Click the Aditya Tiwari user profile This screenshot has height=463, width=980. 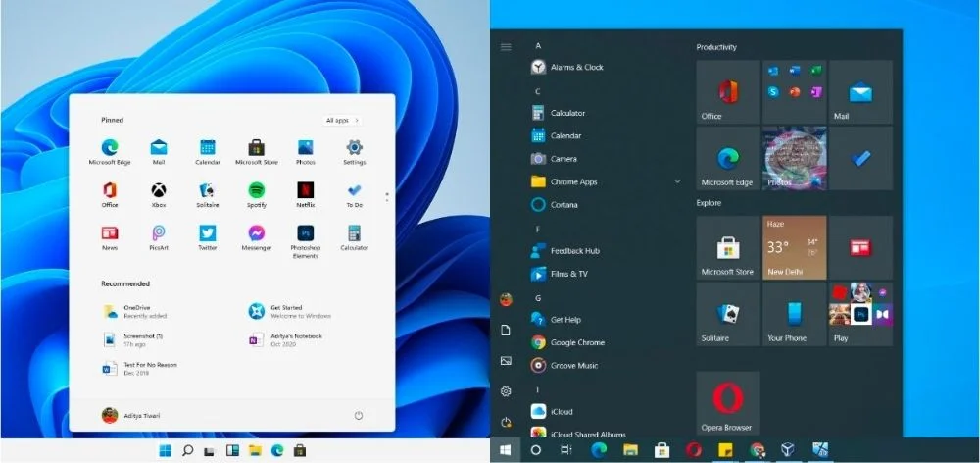point(130,416)
